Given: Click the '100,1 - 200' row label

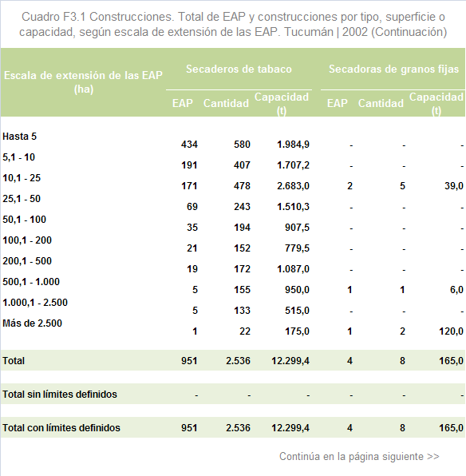Looking at the screenshot, I should (27, 240).
